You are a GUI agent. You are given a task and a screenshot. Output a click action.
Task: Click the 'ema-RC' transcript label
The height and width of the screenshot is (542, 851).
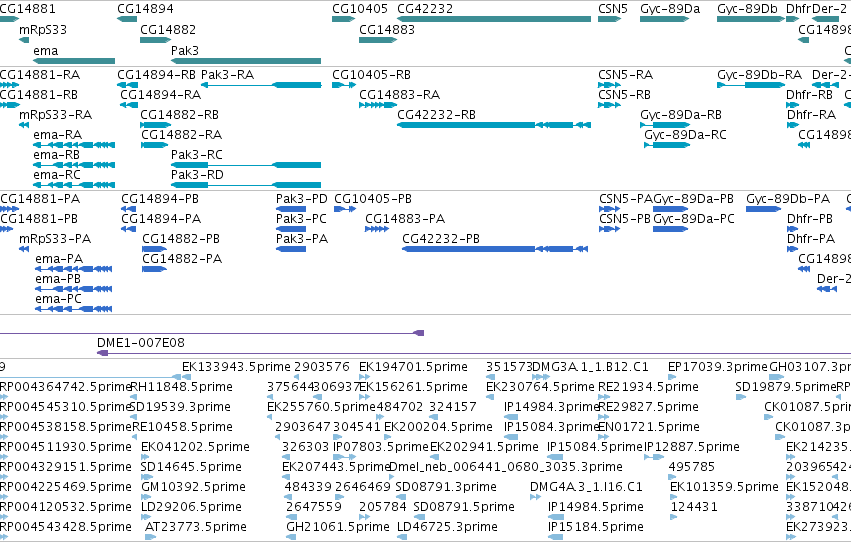[57, 175]
